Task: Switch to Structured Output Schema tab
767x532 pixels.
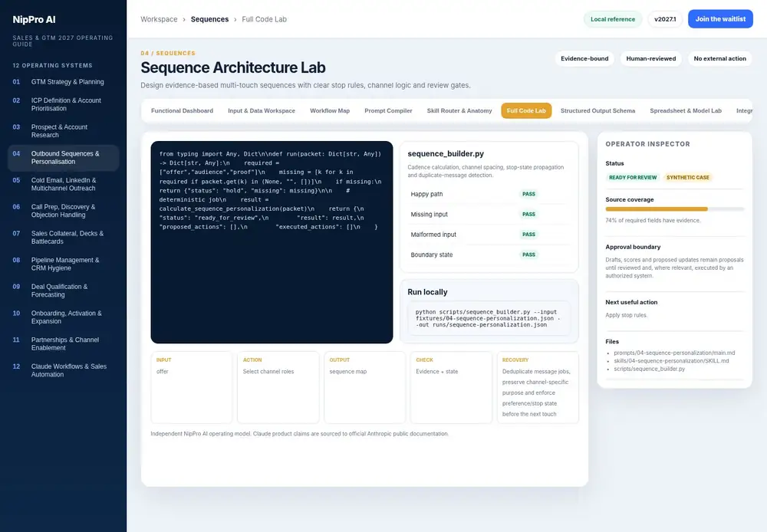Action: click(x=597, y=111)
